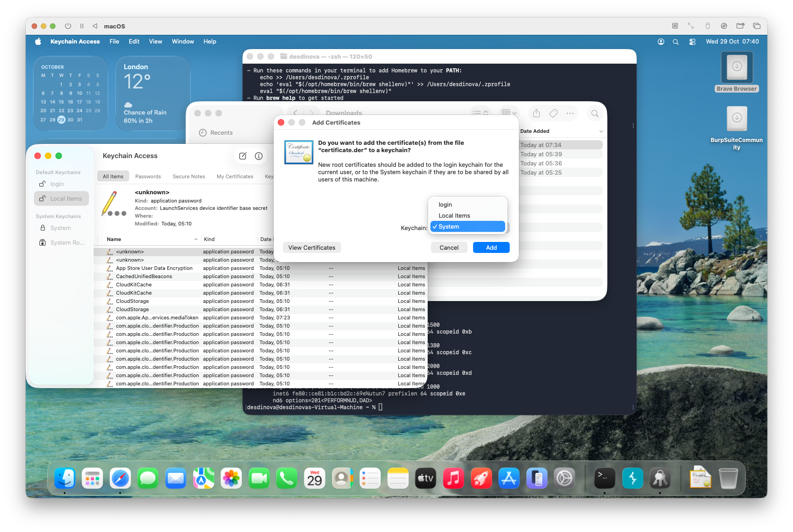Click the Add button
Image resolution: width=793 pixels, height=532 pixels.
491,248
